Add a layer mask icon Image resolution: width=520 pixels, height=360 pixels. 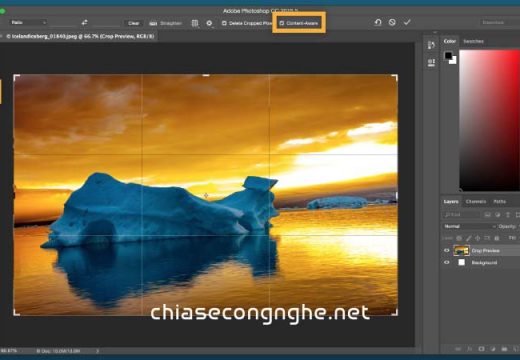coord(481,349)
